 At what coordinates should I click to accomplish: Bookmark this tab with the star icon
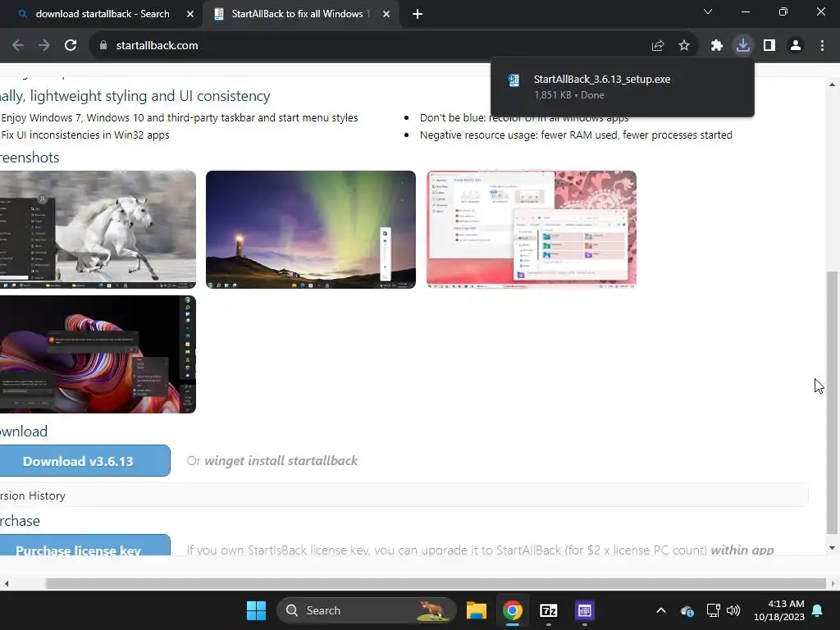pyautogui.click(x=684, y=46)
